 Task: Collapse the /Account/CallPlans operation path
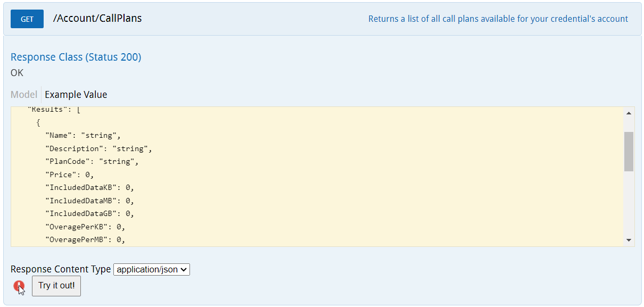[97, 19]
